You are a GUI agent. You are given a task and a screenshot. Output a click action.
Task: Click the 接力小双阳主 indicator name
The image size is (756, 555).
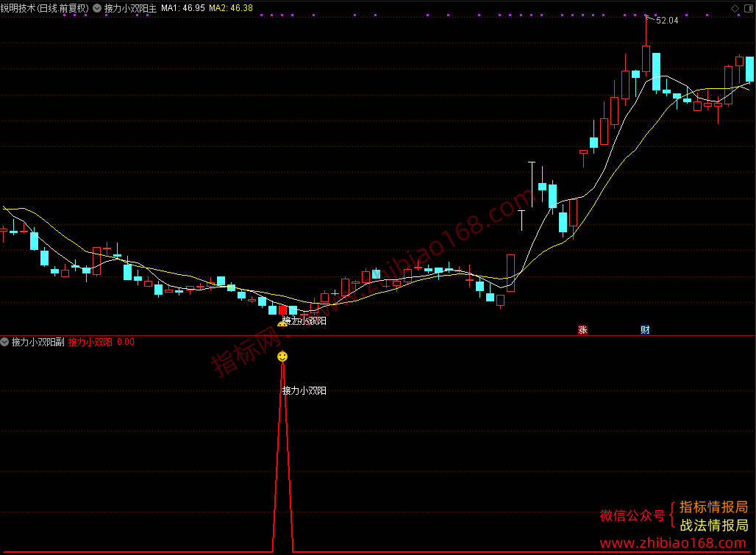[x=131, y=8]
